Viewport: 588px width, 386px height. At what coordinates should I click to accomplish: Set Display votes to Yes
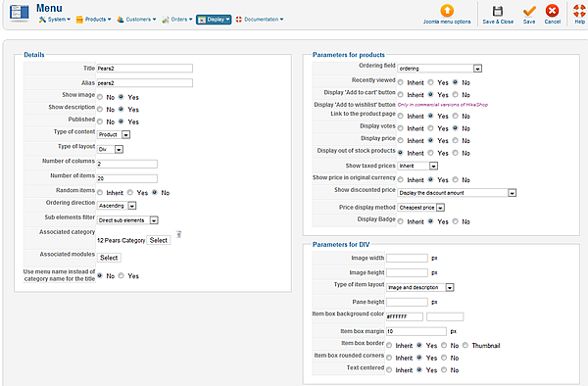pos(430,128)
